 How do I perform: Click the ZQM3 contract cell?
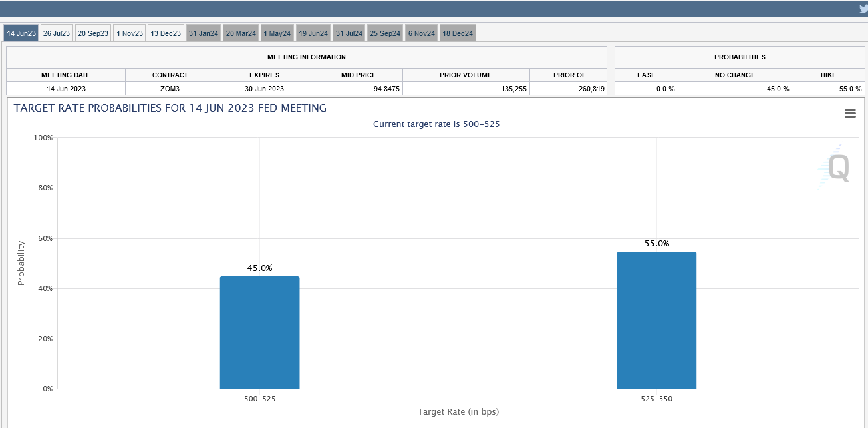tap(170, 89)
